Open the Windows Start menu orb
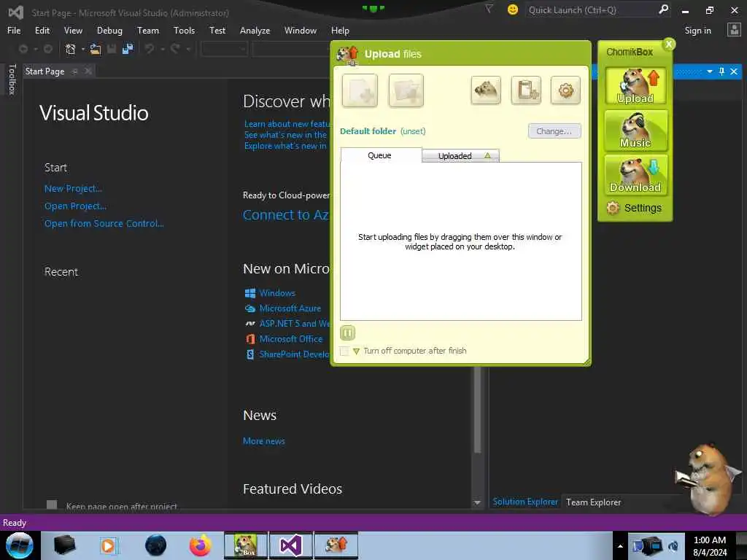The width and height of the screenshot is (747, 560). click(20, 545)
